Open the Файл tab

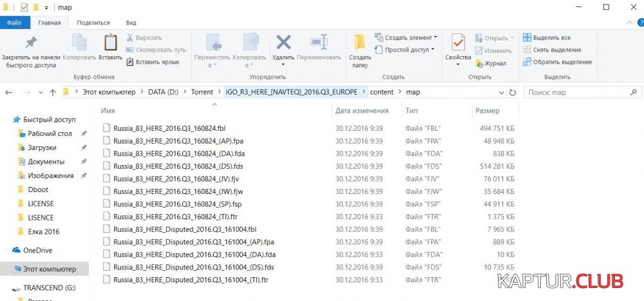pyautogui.click(x=14, y=23)
